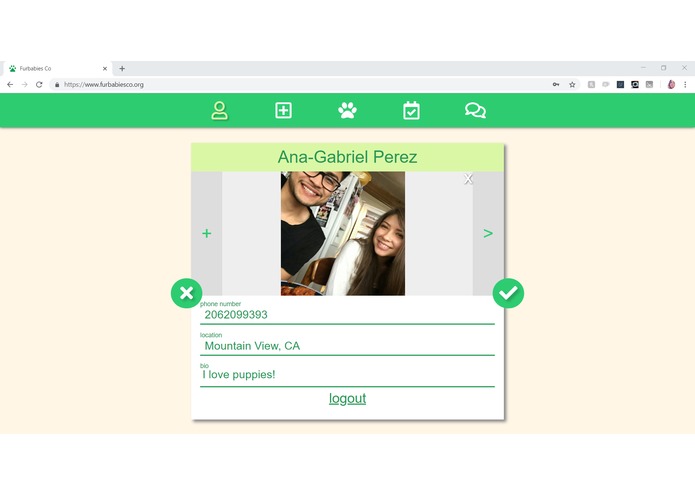Image resolution: width=695 pixels, height=494 pixels.
Task: Click the saved password key icon
Action: pos(556,85)
